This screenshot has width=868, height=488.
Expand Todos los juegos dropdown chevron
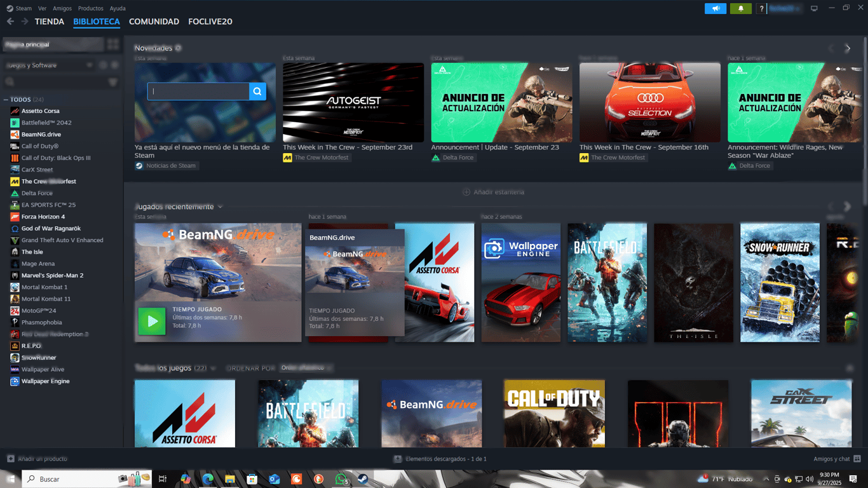pos(214,368)
